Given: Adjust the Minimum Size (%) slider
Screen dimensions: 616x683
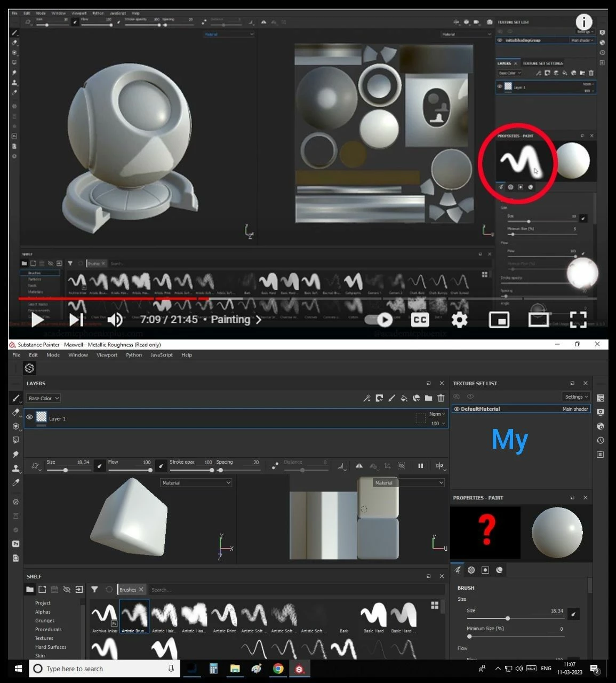Looking at the screenshot, I should click(515, 636).
